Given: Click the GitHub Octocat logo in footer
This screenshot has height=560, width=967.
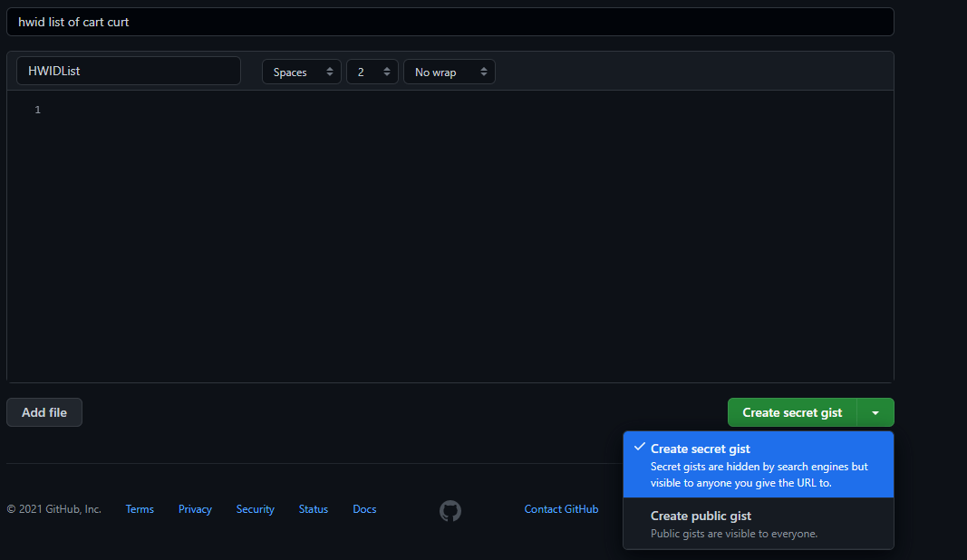Looking at the screenshot, I should 450,511.
